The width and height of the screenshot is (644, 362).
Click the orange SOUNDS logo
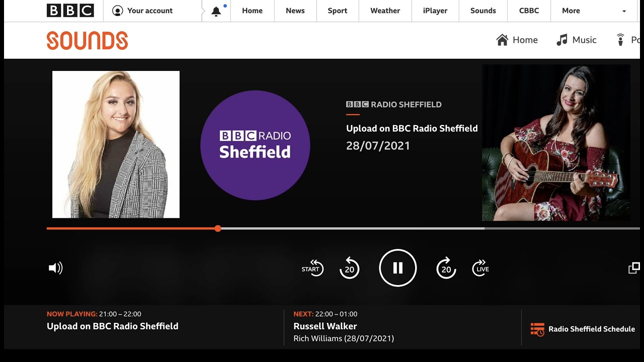click(87, 40)
